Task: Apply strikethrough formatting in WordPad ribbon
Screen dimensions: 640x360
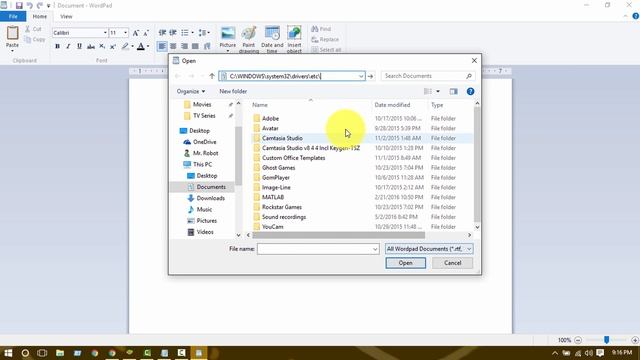Action: pos(91,47)
